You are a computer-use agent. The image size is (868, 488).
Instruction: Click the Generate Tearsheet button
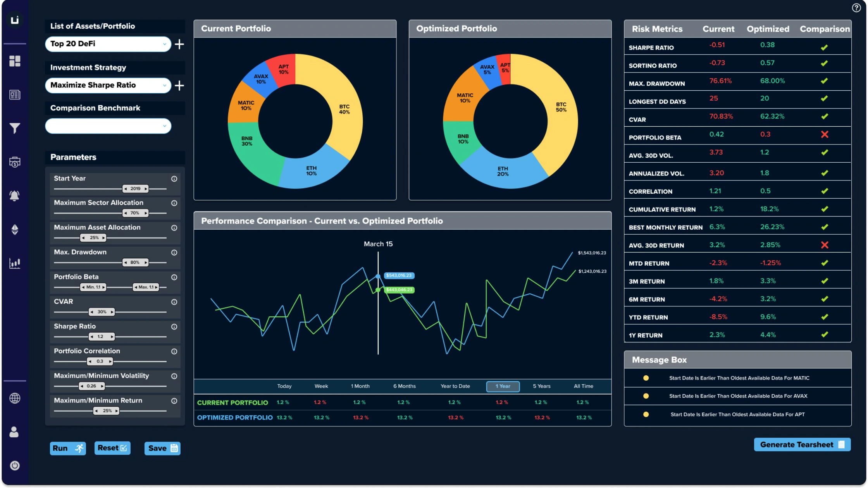point(802,445)
